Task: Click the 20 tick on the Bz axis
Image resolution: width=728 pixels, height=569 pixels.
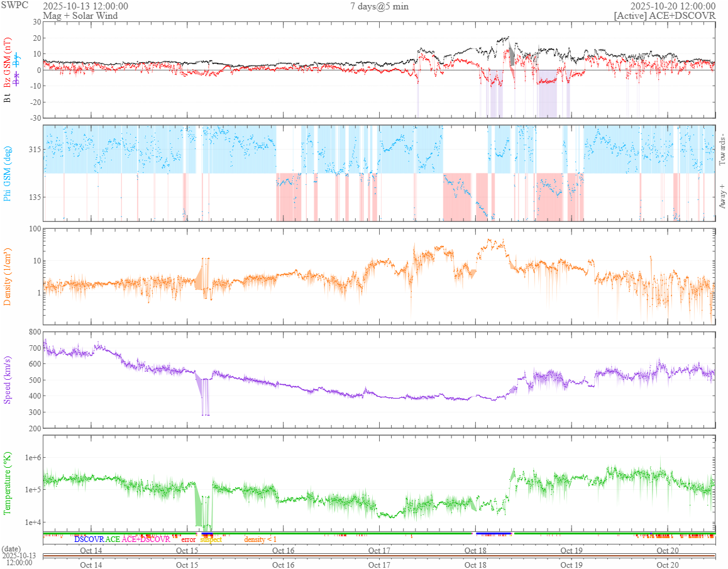Action: point(37,38)
